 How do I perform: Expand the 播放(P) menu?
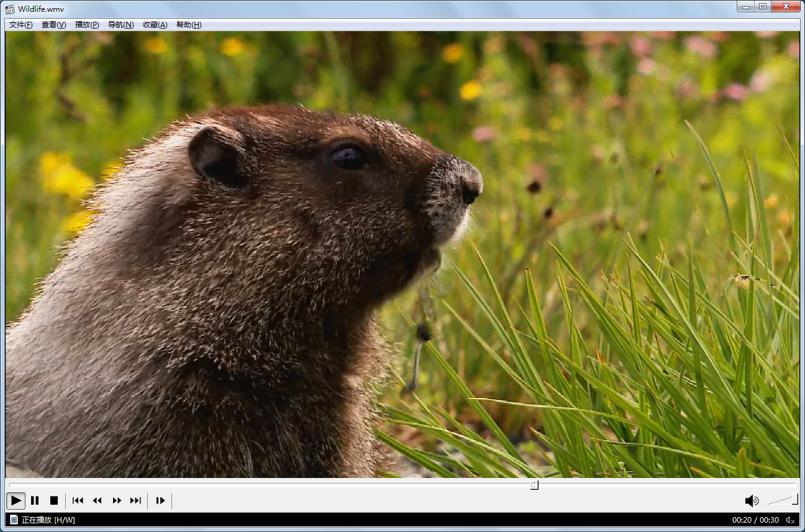(87, 25)
